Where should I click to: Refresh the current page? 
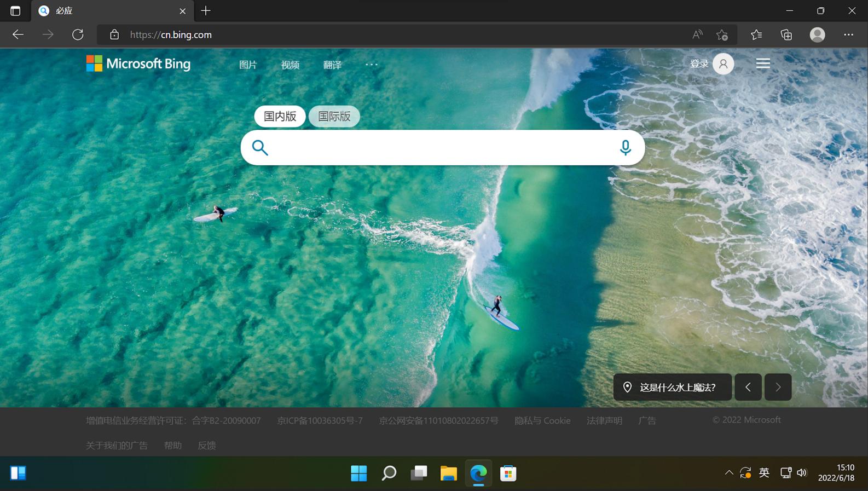[78, 34]
